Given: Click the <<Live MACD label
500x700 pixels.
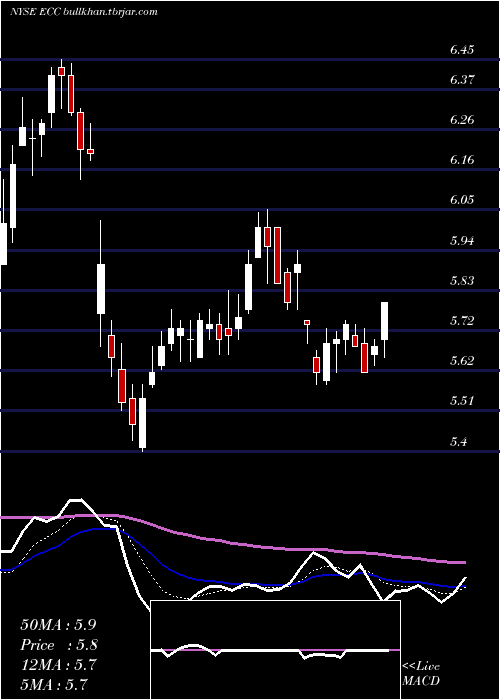Looking at the screenshot, I should pyautogui.click(x=421, y=674).
